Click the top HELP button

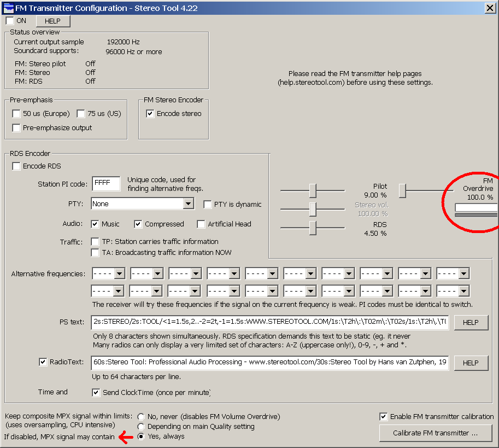click(x=53, y=21)
